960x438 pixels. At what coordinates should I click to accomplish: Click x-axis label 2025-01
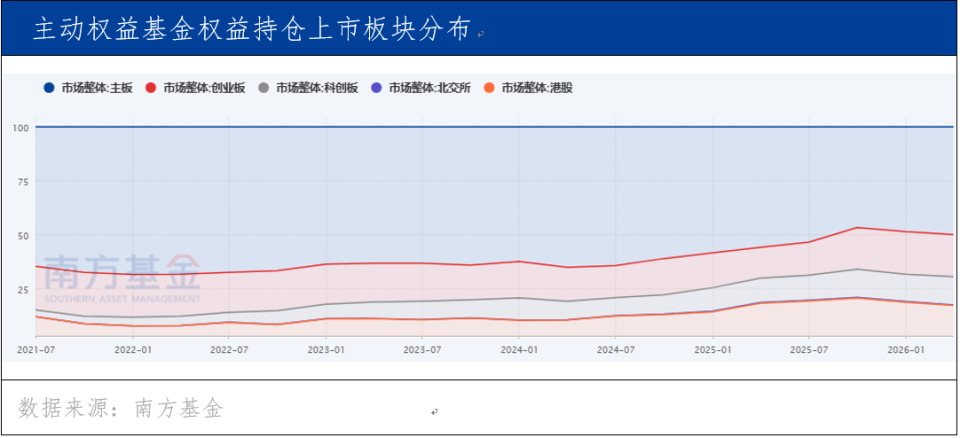[x=713, y=349]
